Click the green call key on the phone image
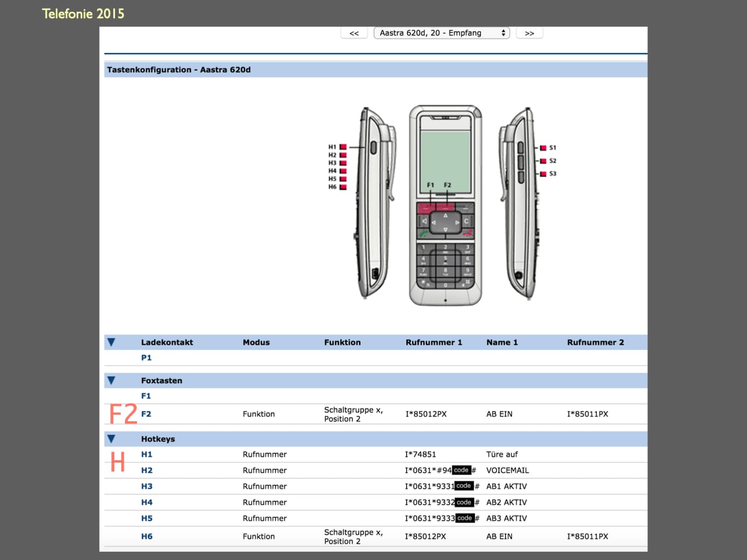 [x=423, y=233]
